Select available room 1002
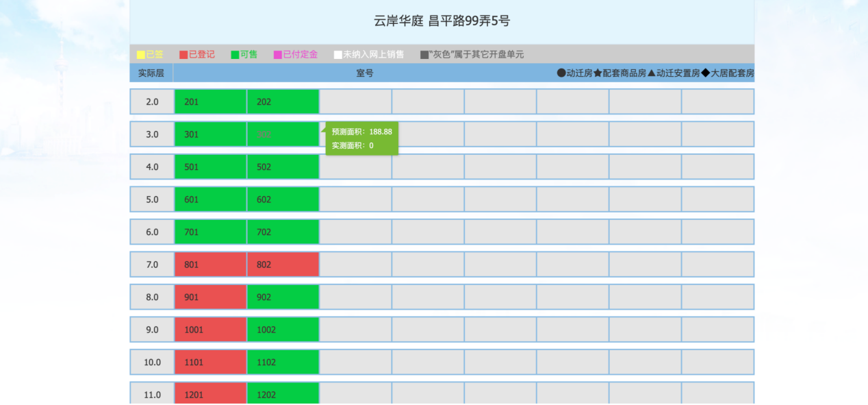Screen dimensions: 868x405 click(283, 330)
